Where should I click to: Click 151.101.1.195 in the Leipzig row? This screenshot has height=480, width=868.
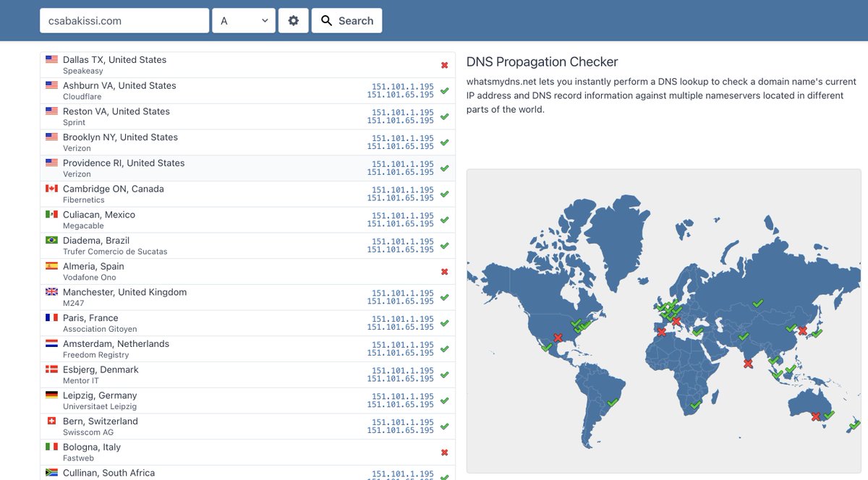coord(403,397)
